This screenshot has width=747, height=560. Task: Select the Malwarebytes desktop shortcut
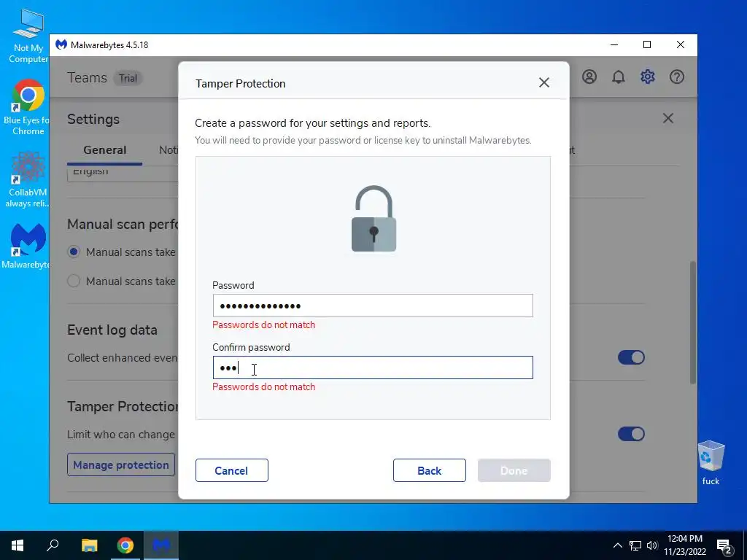[27, 246]
